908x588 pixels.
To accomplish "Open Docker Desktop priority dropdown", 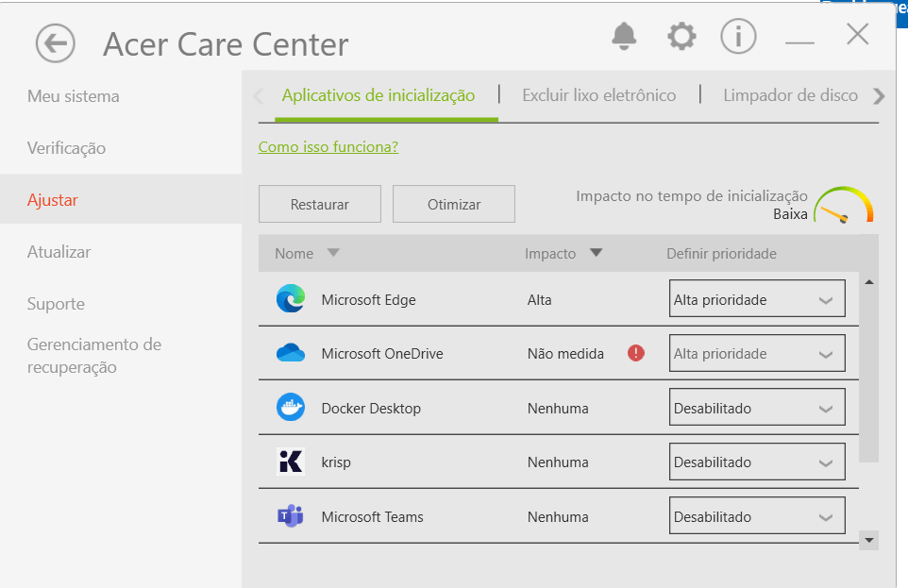I will click(x=757, y=407).
